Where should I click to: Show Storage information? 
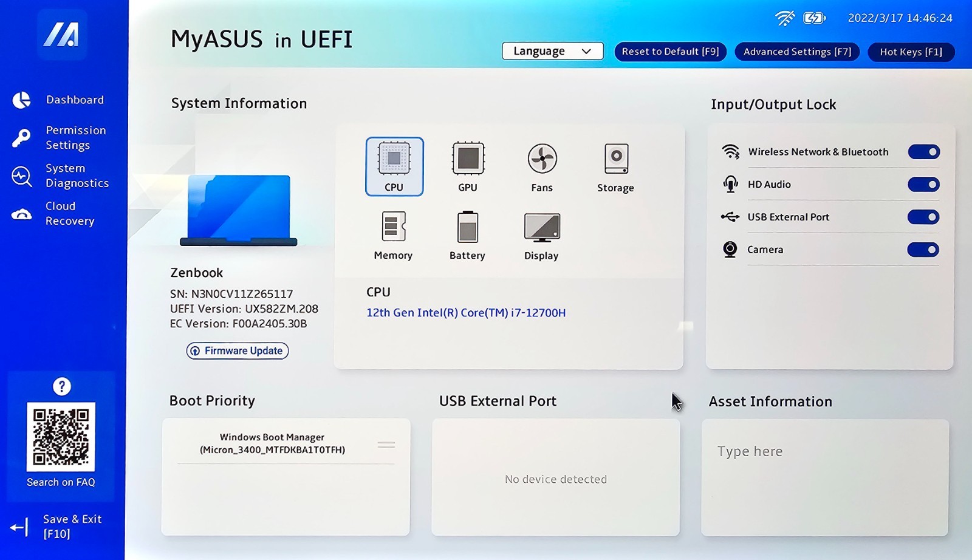(615, 168)
